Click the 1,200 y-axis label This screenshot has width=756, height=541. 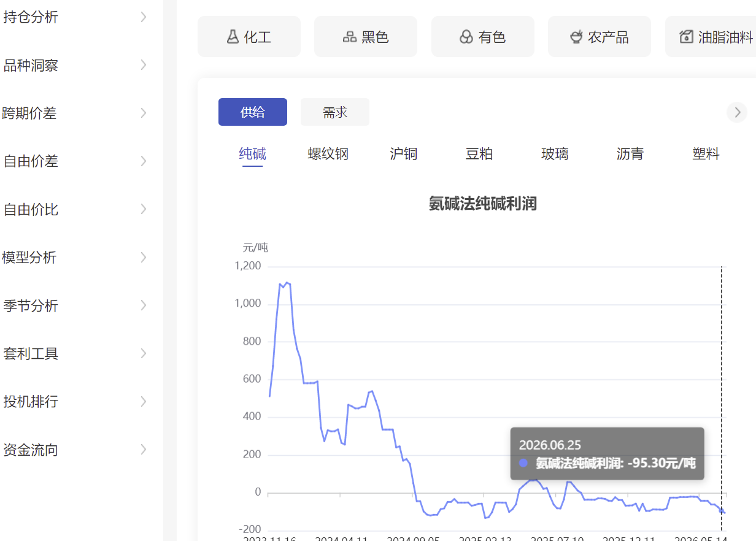pos(248,266)
